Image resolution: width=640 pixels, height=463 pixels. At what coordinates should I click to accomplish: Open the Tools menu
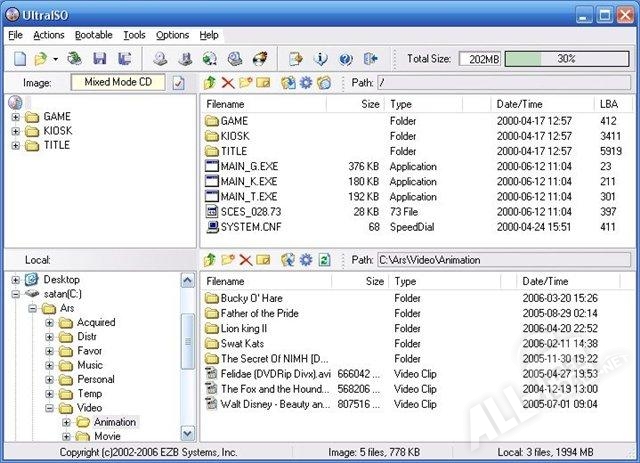(x=134, y=35)
